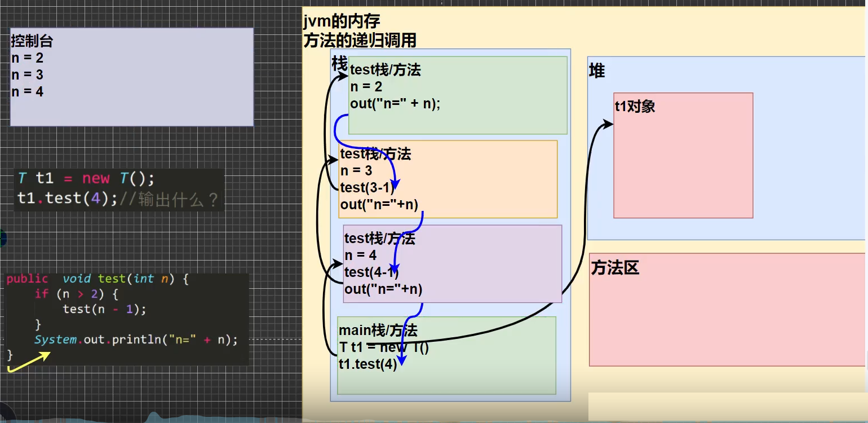
Task: Click 'T t1 = new T()' in the main frame
Action: pos(384,347)
